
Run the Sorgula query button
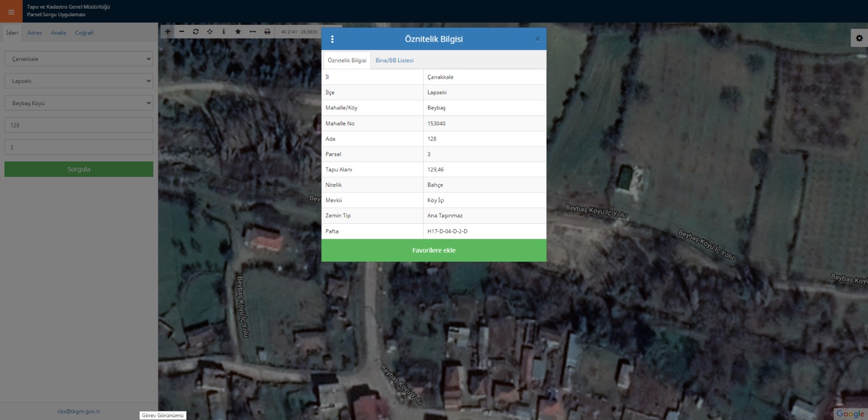click(x=79, y=169)
